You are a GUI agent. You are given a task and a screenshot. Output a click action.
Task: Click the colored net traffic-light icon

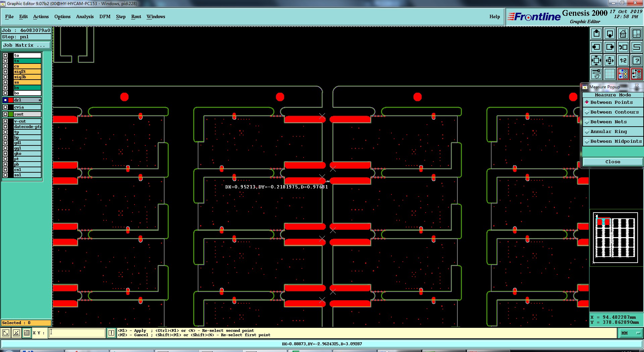[x=623, y=74]
